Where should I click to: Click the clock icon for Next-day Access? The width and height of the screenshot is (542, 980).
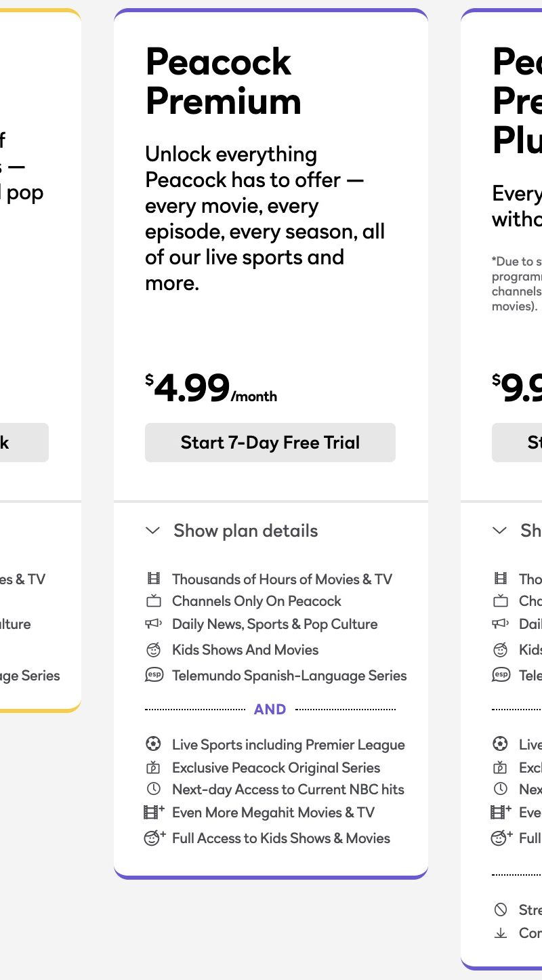click(154, 789)
